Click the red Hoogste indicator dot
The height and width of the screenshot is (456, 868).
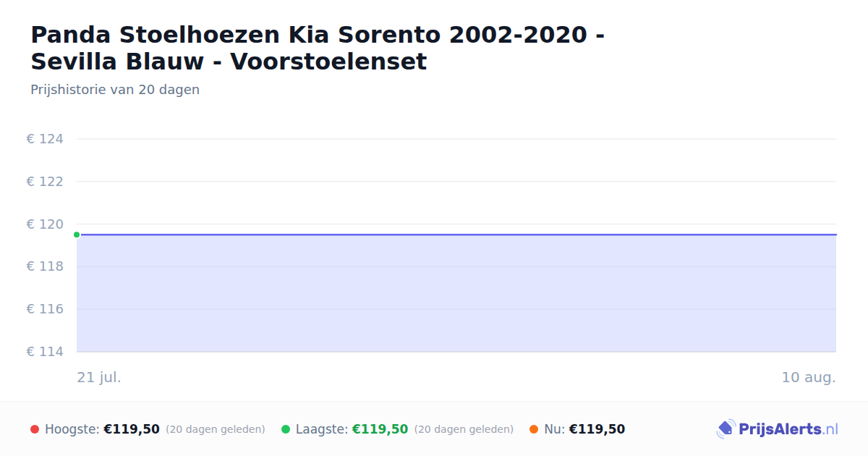click(35, 429)
